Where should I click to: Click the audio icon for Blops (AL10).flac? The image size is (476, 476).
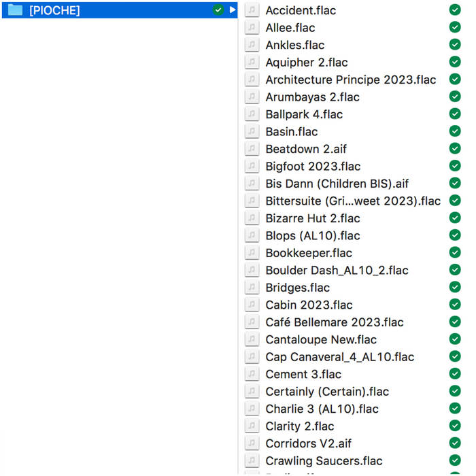coord(252,235)
